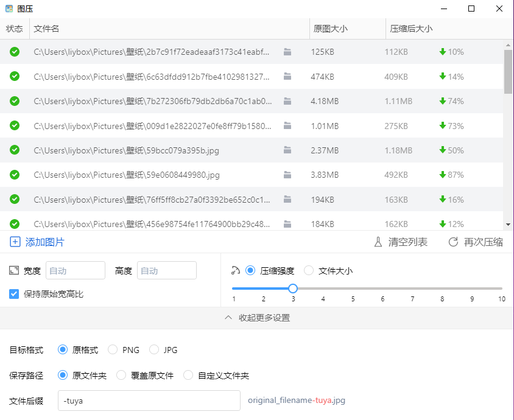
Task: Select 自定义文件夹 save path option
Action: [x=188, y=375]
